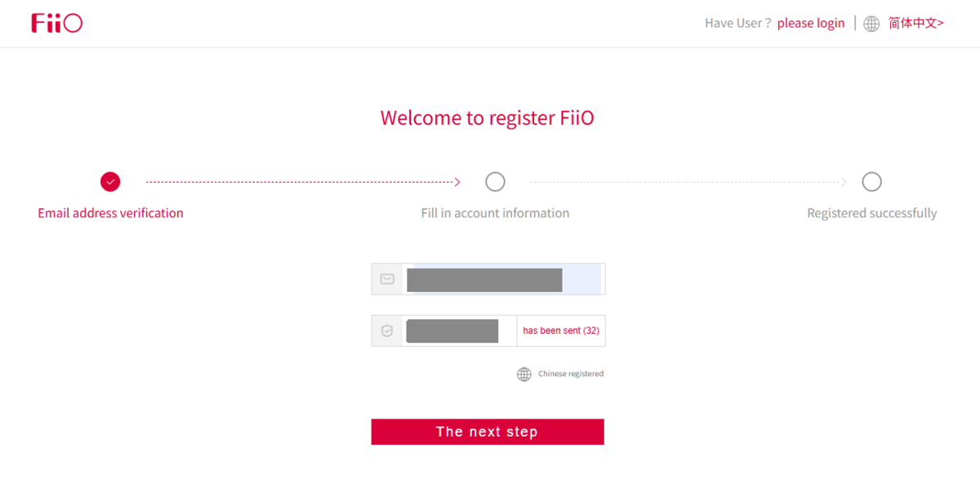The width and height of the screenshot is (980, 479).
Task: Open the please login link
Action: click(x=811, y=23)
